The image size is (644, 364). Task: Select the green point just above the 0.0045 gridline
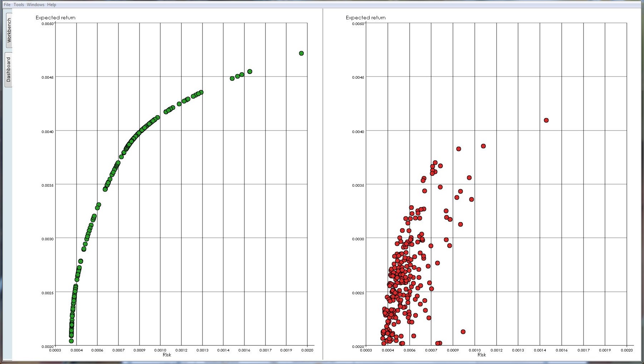tap(250, 72)
